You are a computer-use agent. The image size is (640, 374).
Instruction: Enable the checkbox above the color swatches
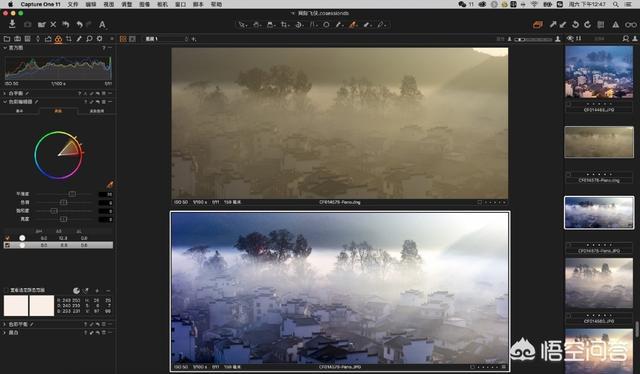coord(6,290)
